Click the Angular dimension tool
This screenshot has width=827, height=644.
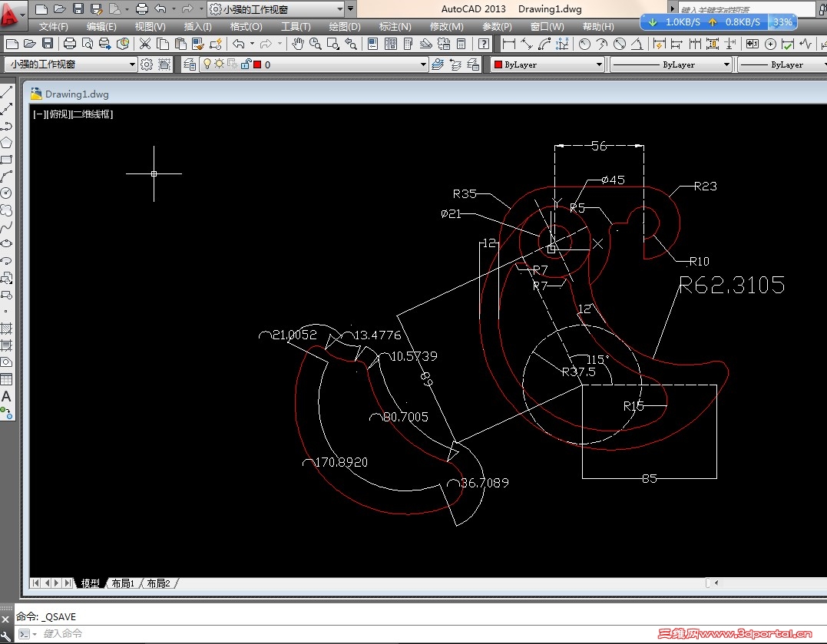[637, 44]
